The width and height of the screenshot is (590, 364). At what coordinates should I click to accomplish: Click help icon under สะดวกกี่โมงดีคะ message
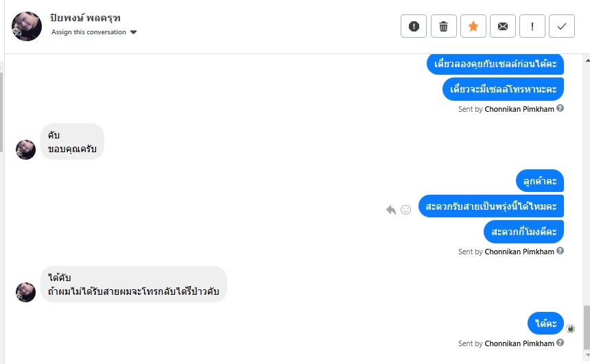point(560,252)
